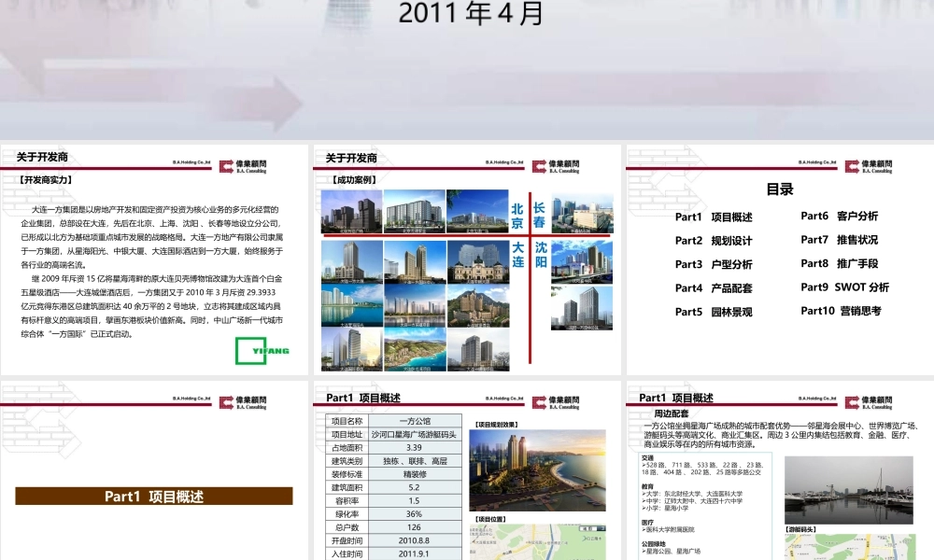Click the 容积率 value 1.5

415,501
